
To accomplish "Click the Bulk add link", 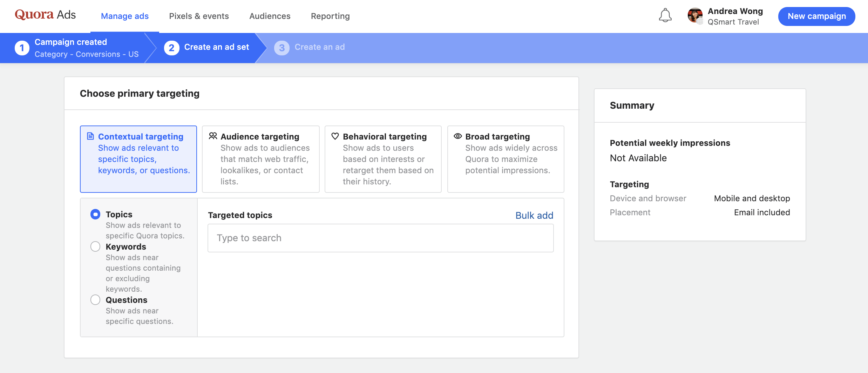I will point(534,215).
